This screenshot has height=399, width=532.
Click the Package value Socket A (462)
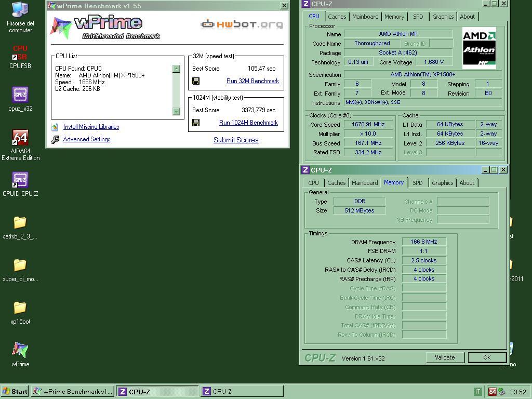(x=398, y=52)
